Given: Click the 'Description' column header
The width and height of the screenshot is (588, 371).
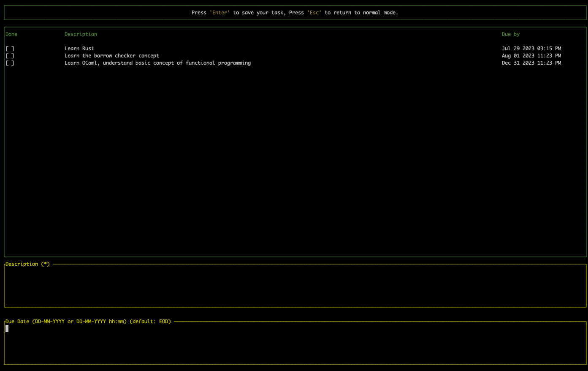Looking at the screenshot, I should (x=81, y=34).
